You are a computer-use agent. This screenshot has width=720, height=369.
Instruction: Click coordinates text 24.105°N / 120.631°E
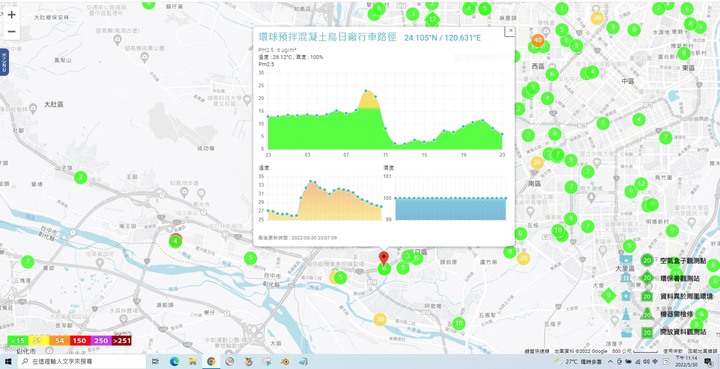coord(442,38)
